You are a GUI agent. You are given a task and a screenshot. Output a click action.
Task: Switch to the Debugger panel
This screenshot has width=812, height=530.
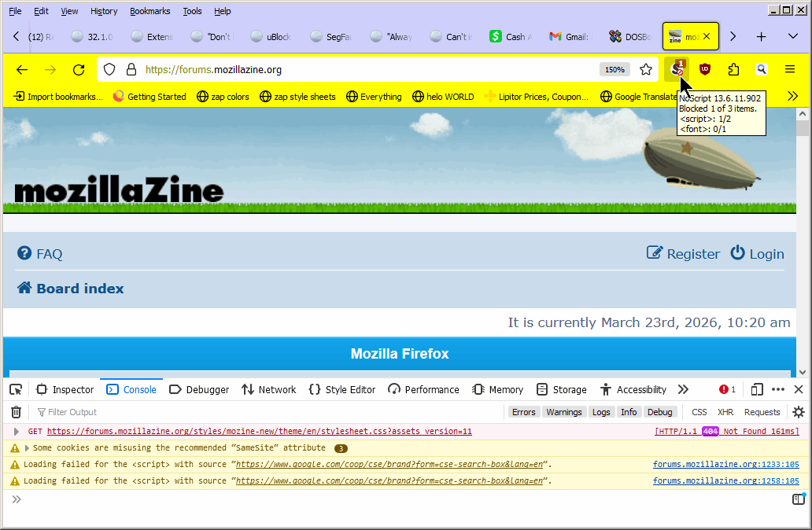pos(199,390)
